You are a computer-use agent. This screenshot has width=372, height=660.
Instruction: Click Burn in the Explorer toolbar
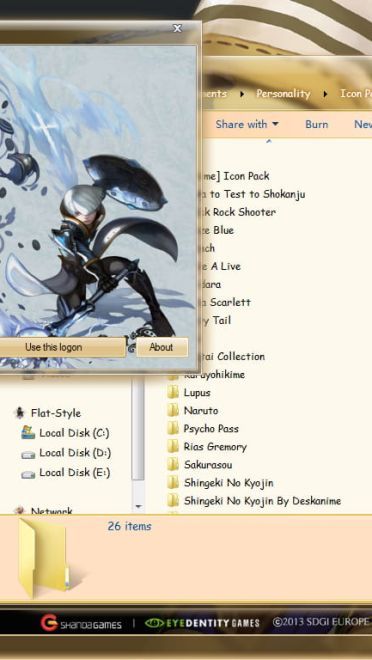tap(316, 124)
